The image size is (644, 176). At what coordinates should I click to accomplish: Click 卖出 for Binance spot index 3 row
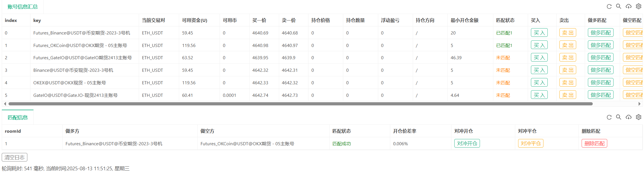pos(568,70)
